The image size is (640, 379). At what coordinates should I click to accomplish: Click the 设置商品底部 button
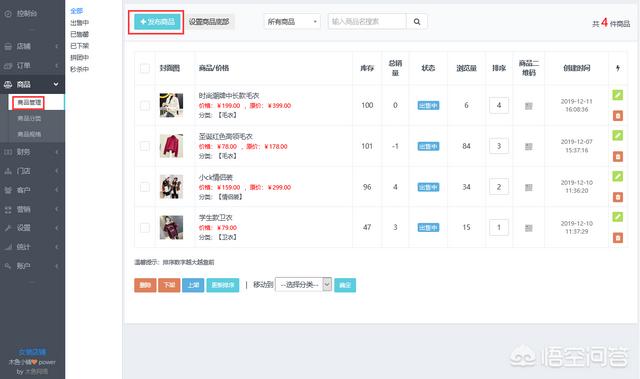[209, 22]
